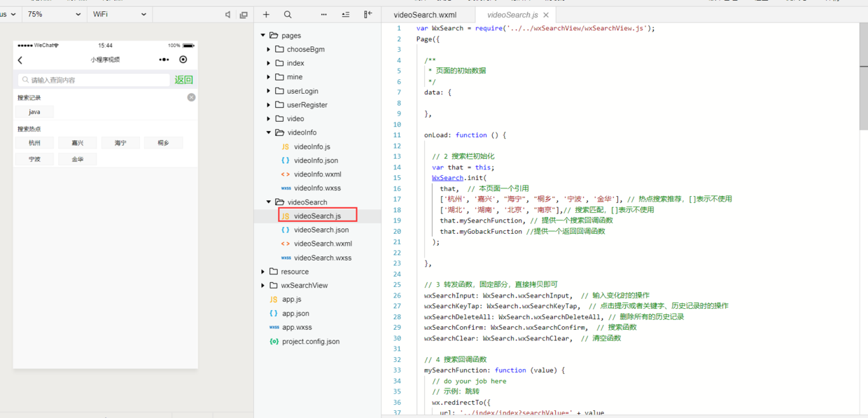Click the editor vertical scrollbar thumb
868x418 pixels.
(x=863, y=76)
